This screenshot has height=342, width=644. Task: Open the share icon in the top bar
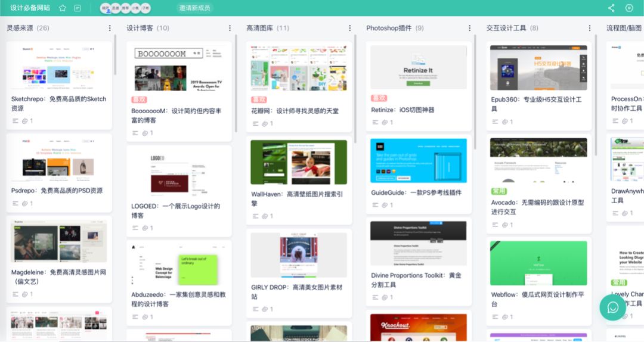611,8
